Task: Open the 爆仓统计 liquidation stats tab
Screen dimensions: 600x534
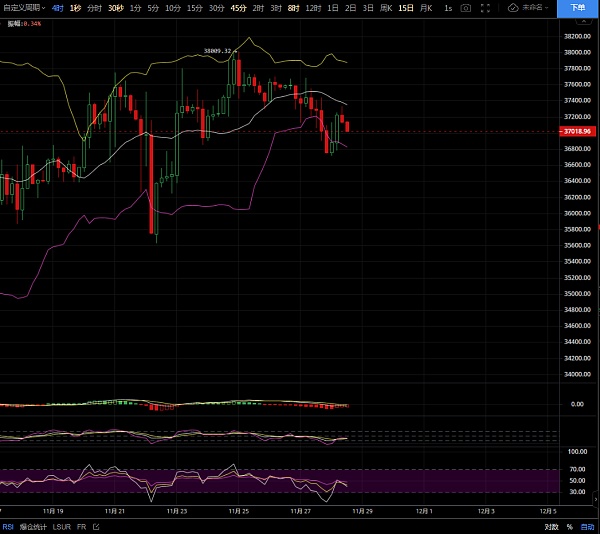Action: point(32,526)
